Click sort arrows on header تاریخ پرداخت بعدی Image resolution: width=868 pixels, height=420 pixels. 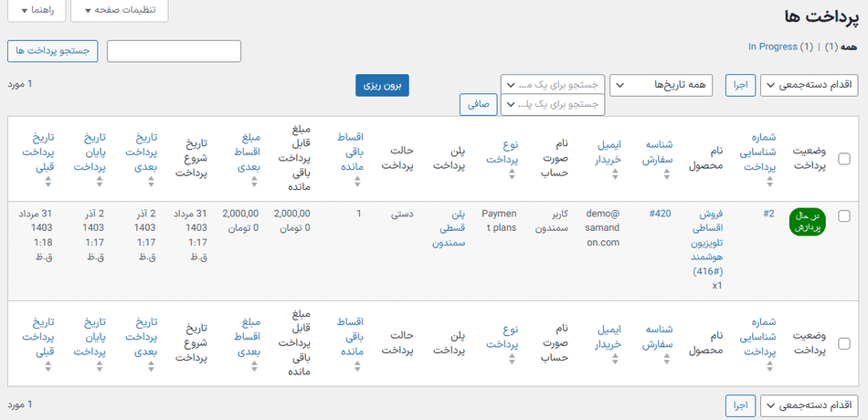tap(151, 182)
